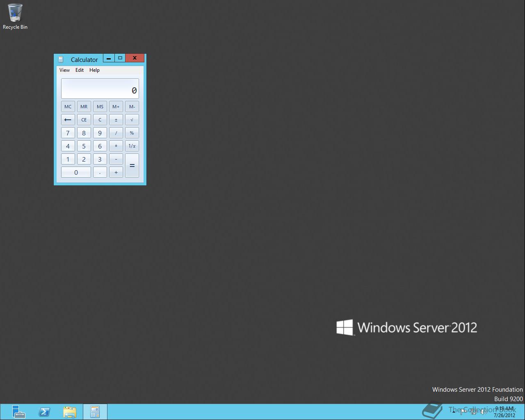Launch Windows PowerShell from the taskbar
The image size is (525, 420).
click(x=44, y=412)
